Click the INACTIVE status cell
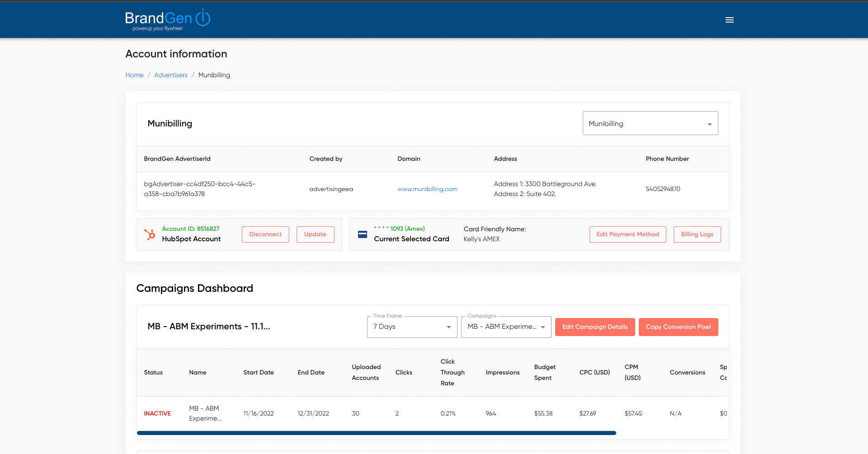 click(157, 413)
